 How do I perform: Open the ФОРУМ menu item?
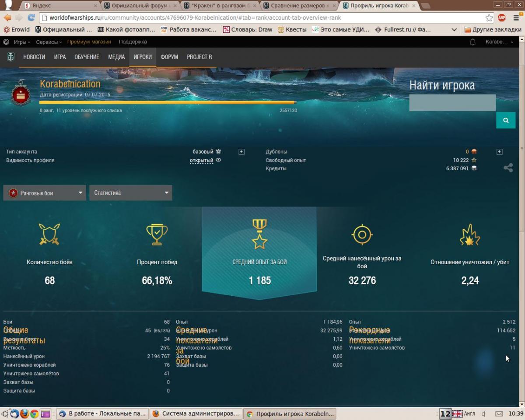[169, 57]
